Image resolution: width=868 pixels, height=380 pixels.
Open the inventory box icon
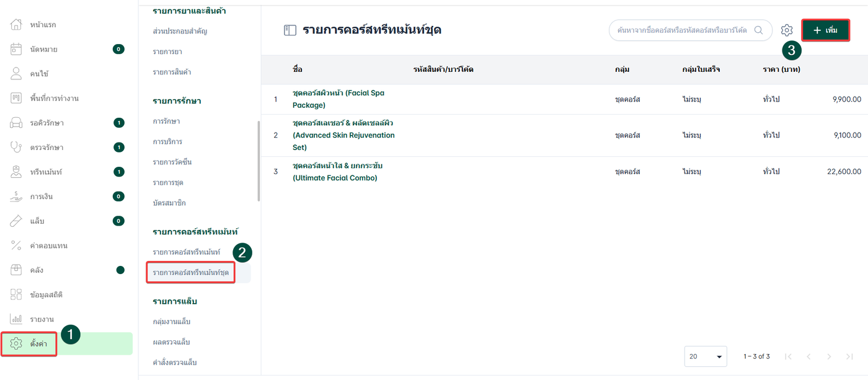click(x=17, y=270)
